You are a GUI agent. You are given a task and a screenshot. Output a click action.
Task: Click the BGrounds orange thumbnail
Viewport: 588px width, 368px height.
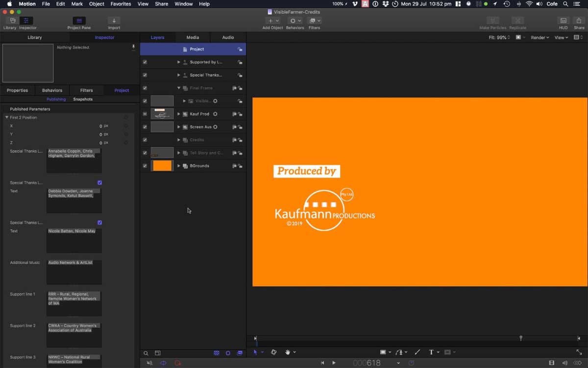click(x=162, y=166)
